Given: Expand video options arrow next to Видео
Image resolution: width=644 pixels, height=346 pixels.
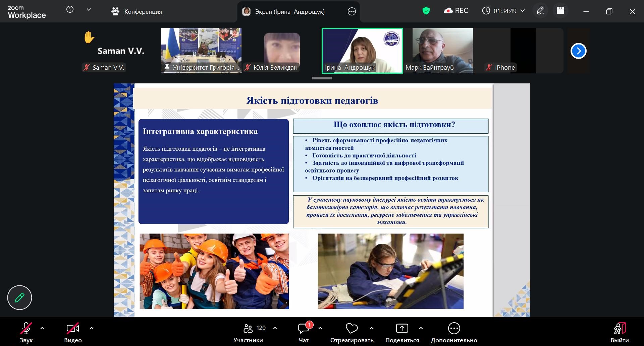Looking at the screenshot, I should [x=92, y=328].
